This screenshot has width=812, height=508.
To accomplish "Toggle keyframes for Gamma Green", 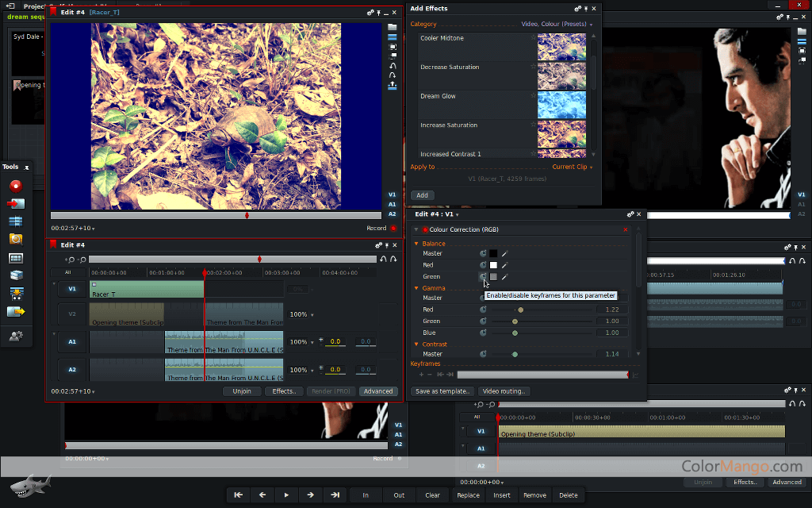I will 483,321.
